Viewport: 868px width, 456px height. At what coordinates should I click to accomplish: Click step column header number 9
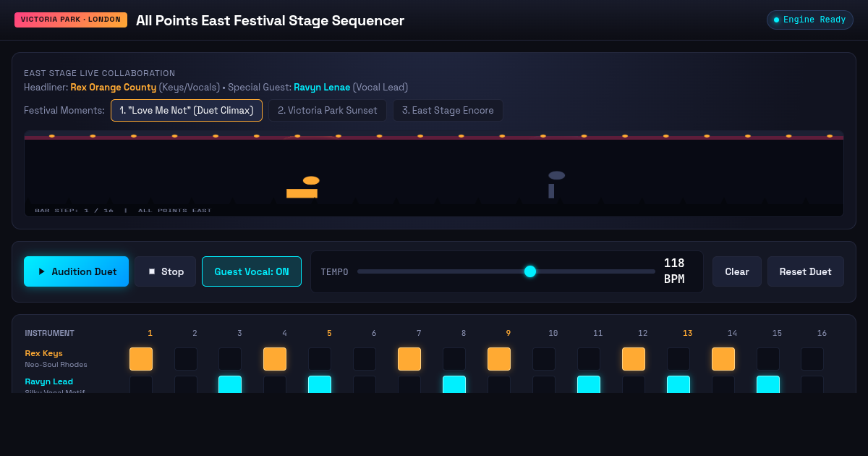pos(509,333)
